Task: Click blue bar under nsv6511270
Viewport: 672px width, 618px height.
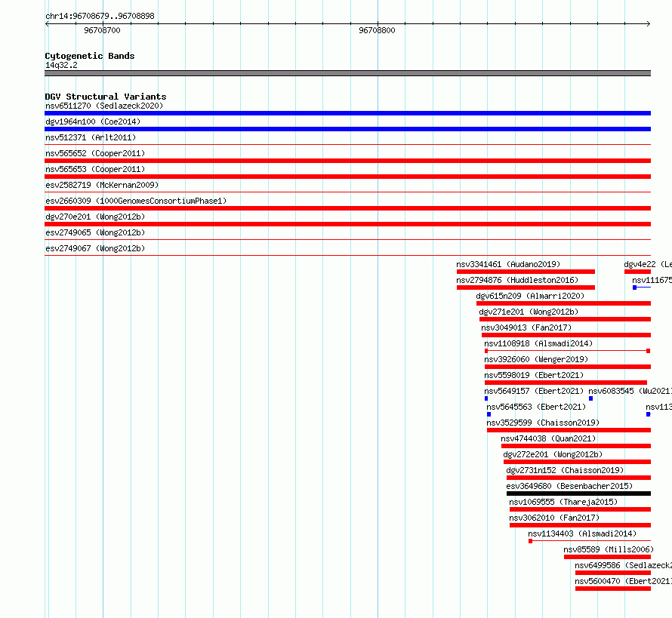Action: point(347,113)
